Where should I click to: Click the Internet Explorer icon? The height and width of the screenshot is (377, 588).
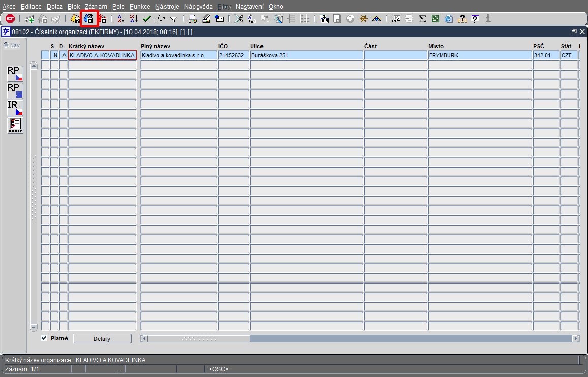click(448, 19)
